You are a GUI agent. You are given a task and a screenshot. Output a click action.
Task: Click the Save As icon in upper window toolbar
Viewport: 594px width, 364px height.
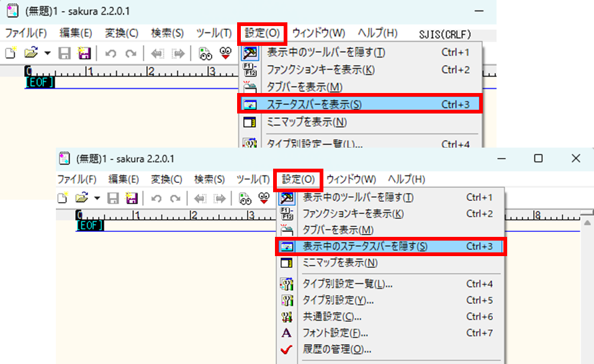click(x=84, y=53)
